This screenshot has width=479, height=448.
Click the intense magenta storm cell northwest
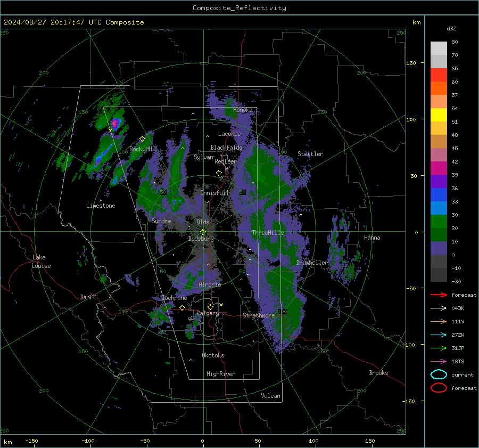pos(115,124)
